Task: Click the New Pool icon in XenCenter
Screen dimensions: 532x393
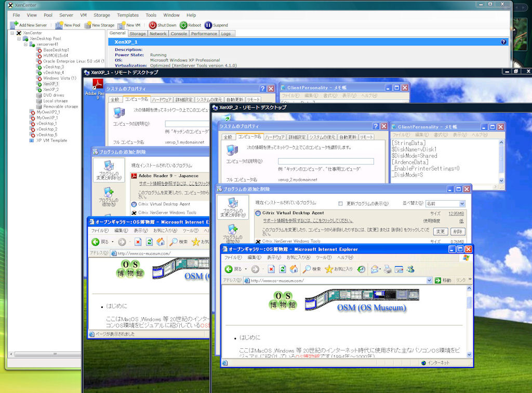Action: pyautogui.click(x=59, y=25)
